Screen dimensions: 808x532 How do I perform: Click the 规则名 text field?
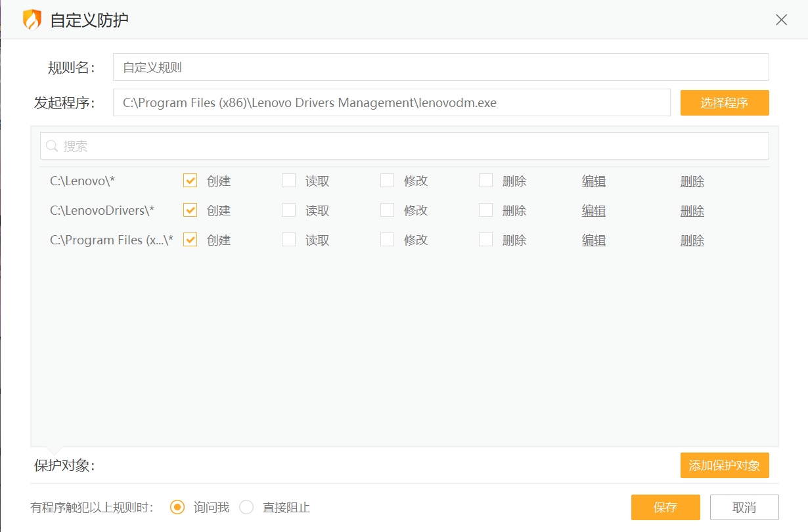pyautogui.click(x=440, y=66)
